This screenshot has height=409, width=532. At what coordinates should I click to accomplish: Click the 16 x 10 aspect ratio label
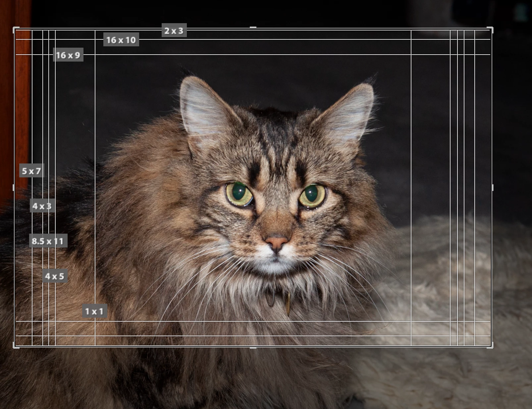[x=121, y=40]
